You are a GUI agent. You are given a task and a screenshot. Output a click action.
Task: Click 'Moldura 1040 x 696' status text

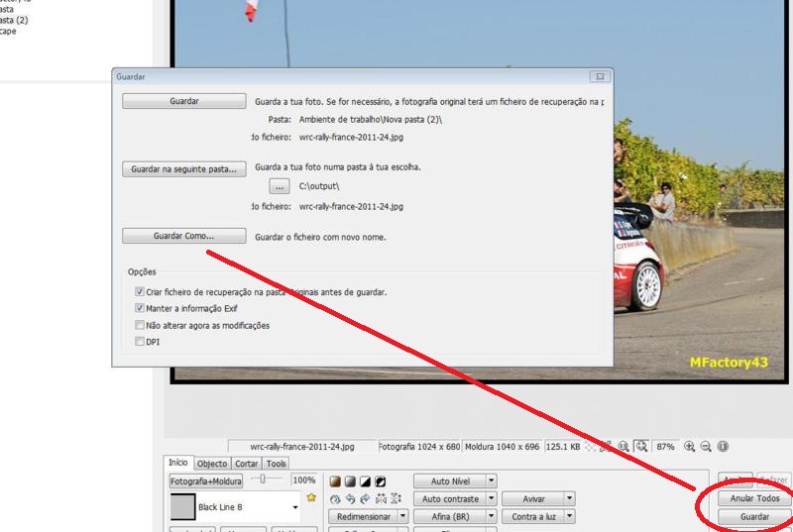pos(502,447)
